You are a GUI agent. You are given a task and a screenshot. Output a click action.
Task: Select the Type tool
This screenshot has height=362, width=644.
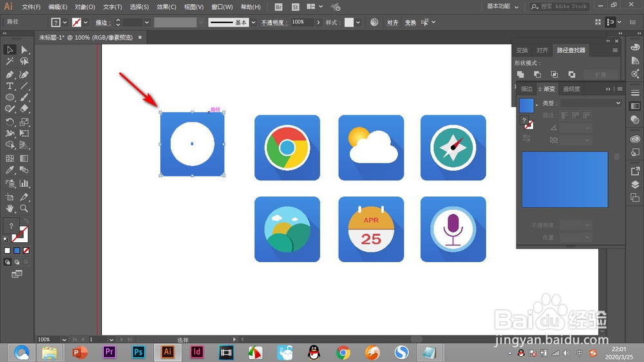coord(10,86)
